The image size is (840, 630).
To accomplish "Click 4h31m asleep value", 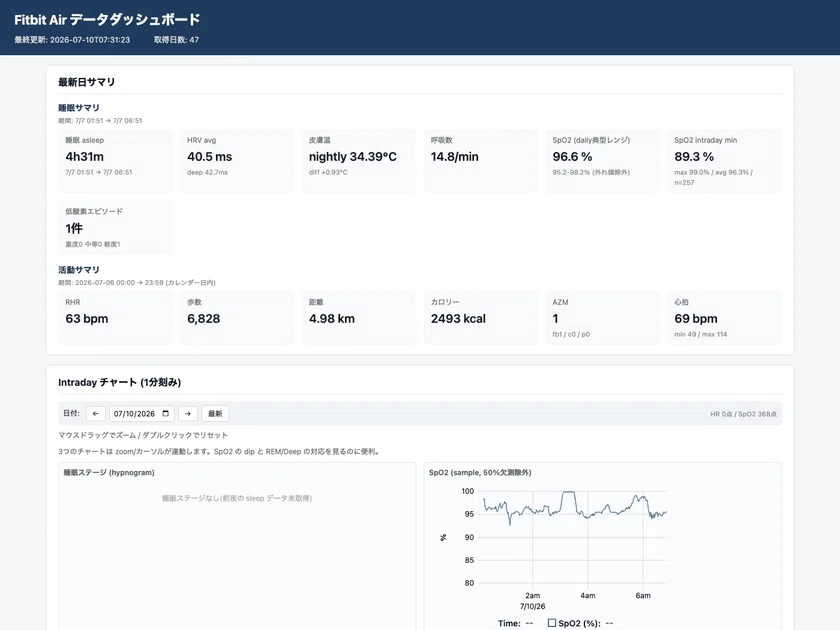I will (85, 156).
